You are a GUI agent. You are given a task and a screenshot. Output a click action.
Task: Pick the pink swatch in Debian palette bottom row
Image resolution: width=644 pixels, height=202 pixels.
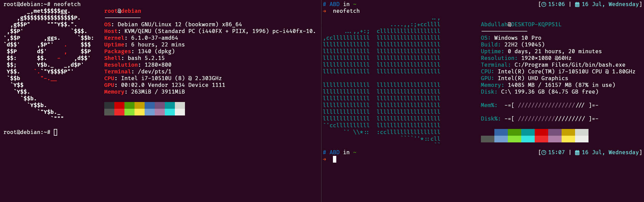(x=160, y=112)
